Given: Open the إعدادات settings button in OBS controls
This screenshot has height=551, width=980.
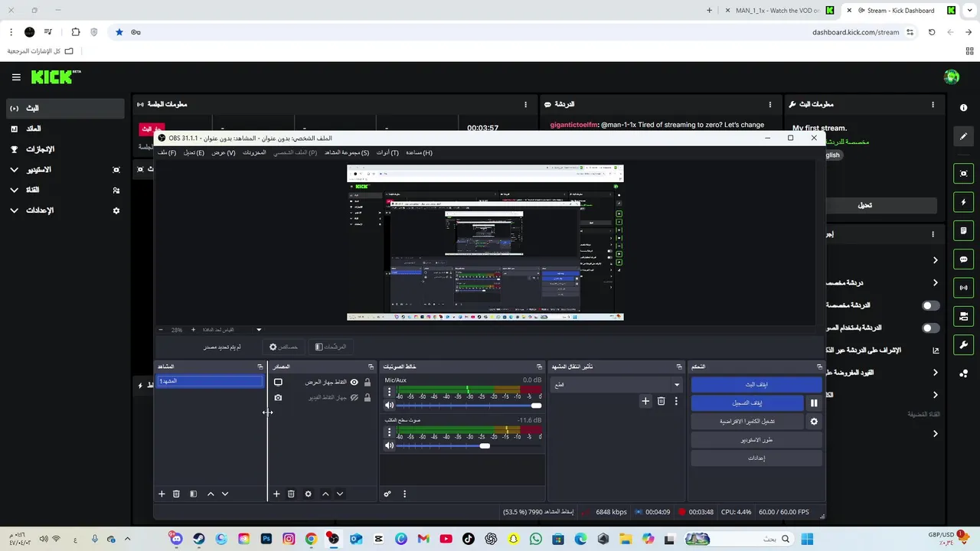Looking at the screenshot, I should click(756, 458).
